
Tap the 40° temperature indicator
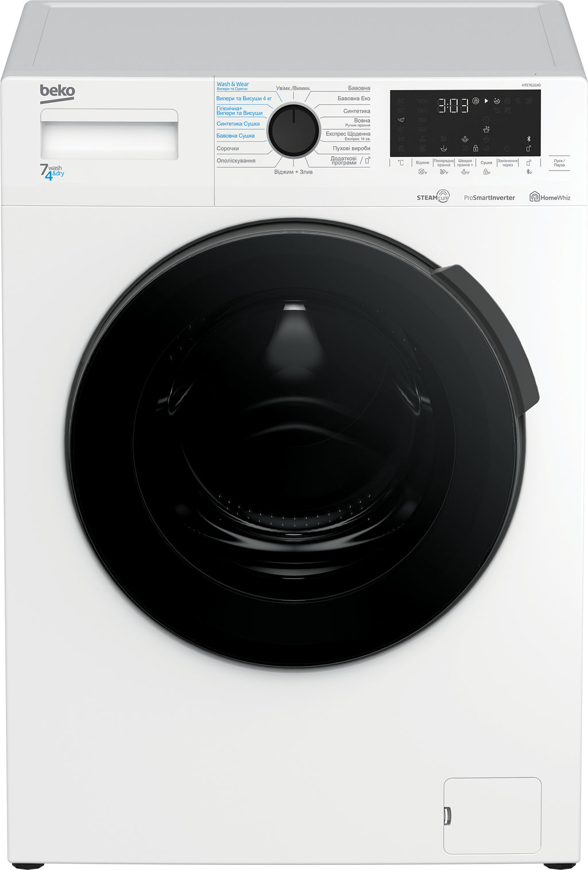click(401, 120)
